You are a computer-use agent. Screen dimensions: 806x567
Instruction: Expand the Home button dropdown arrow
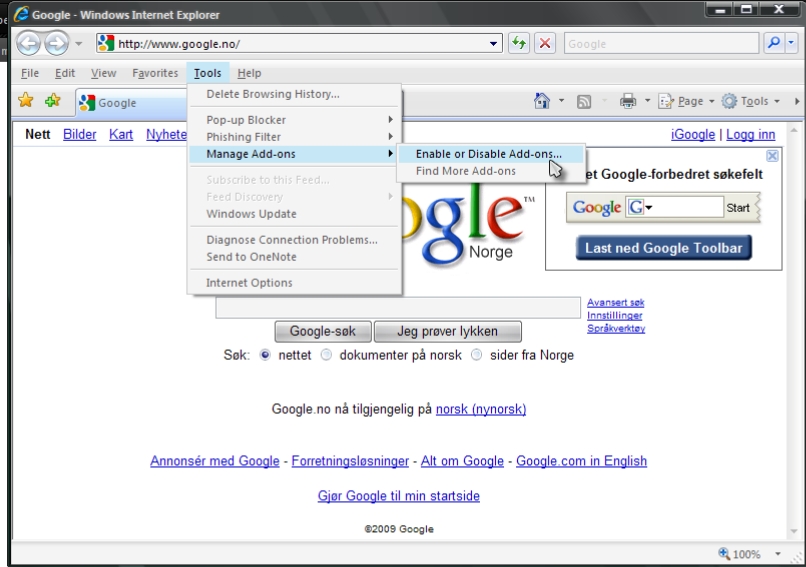point(561,101)
